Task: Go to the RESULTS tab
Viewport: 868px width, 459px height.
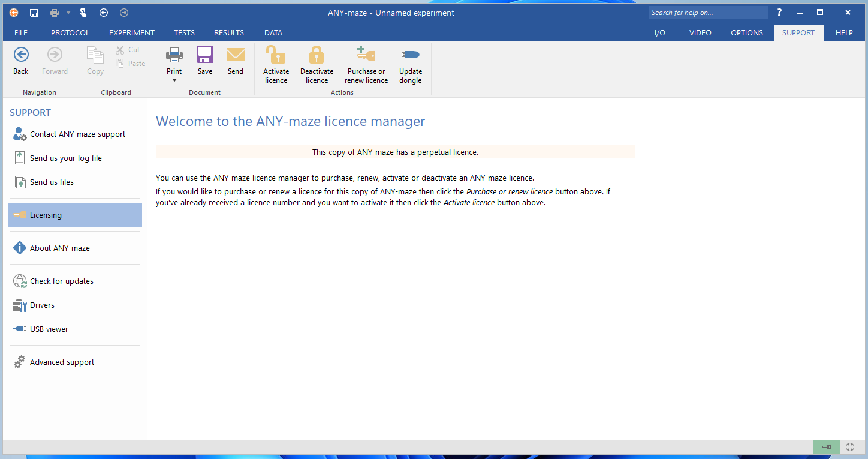Action: (229, 33)
